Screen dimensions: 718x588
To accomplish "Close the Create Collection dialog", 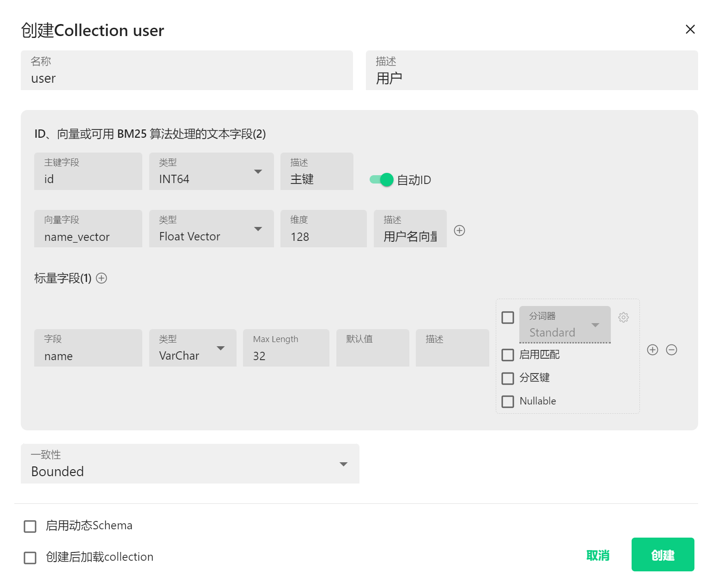I will [690, 30].
